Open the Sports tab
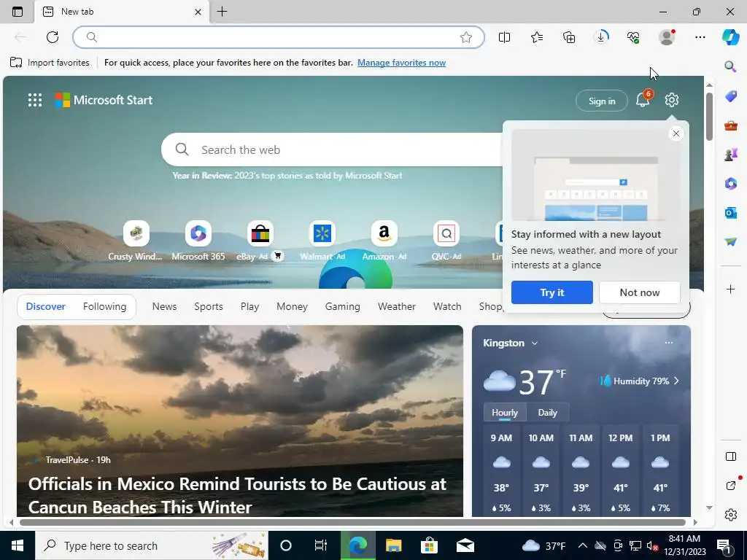Image resolution: width=747 pixels, height=560 pixels. pyautogui.click(x=208, y=306)
